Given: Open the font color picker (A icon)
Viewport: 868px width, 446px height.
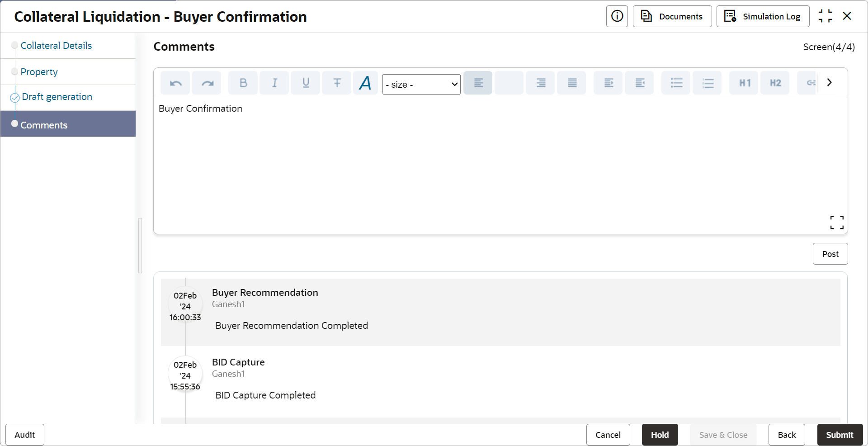Looking at the screenshot, I should point(365,83).
